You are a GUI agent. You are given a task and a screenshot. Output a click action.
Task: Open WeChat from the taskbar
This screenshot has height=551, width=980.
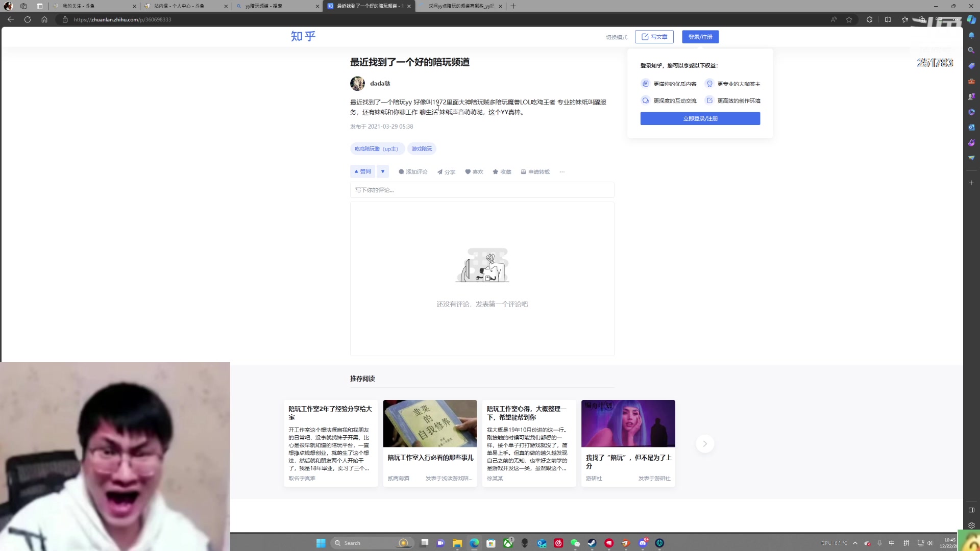575,543
